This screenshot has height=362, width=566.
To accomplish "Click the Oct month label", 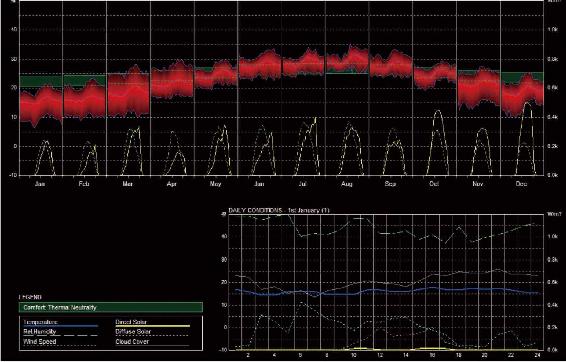I will tap(434, 184).
